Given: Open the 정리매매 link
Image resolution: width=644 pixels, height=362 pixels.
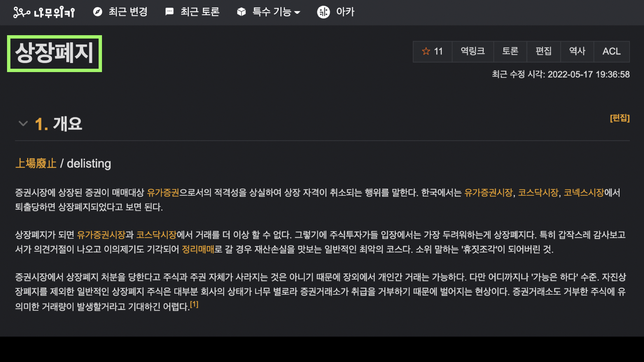Looking at the screenshot, I should 198,249.
